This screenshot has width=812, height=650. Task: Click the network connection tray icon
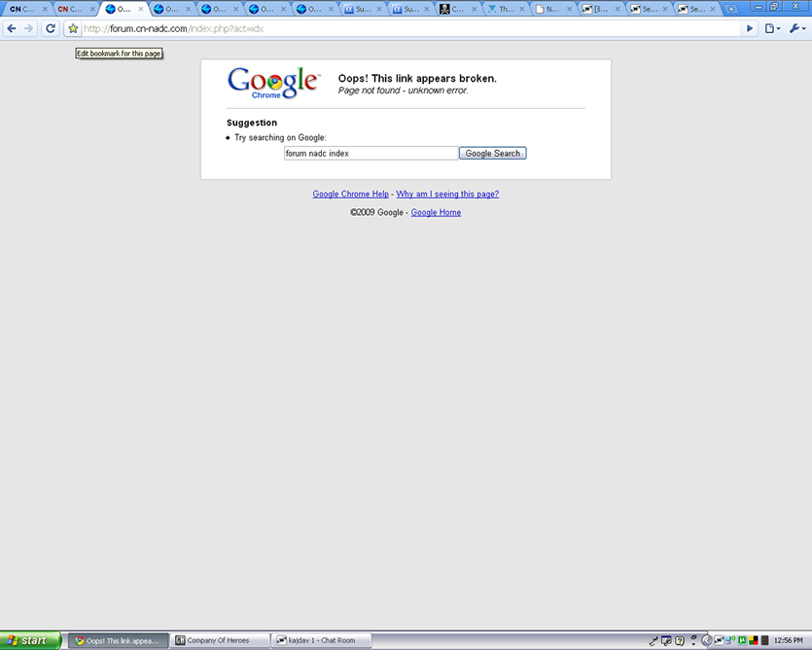[x=730, y=640]
